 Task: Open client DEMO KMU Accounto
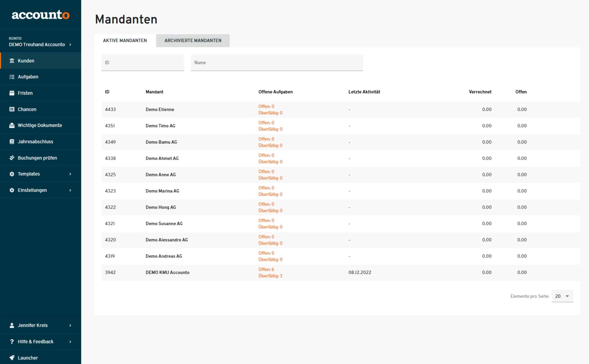tap(168, 272)
